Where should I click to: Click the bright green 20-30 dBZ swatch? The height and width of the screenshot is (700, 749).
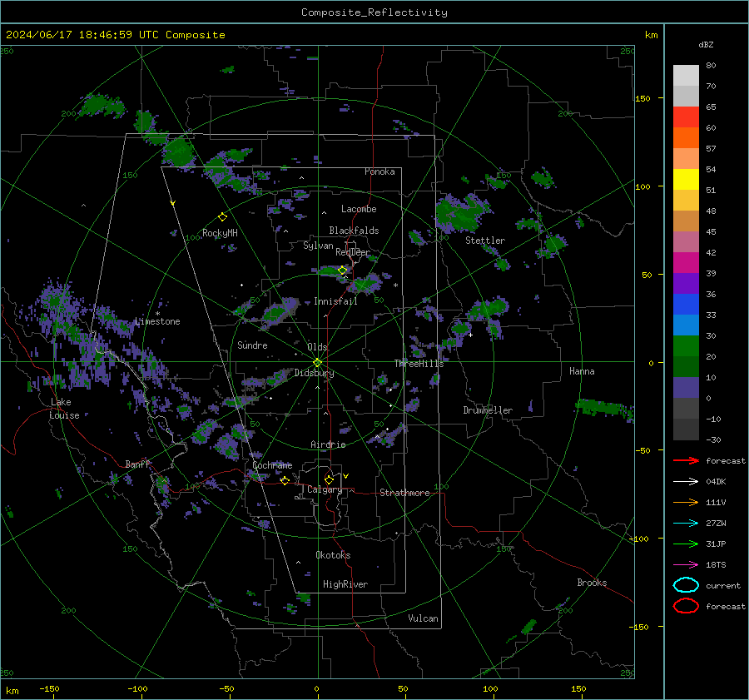point(686,346)
